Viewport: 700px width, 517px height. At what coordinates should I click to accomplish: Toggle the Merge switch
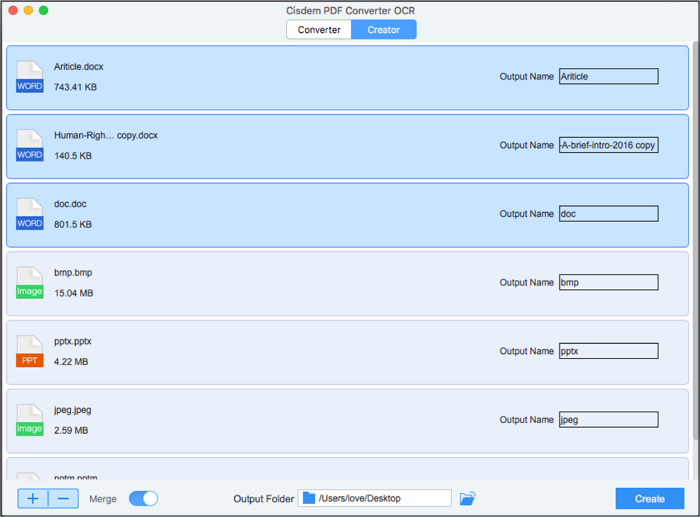[143, 498]
